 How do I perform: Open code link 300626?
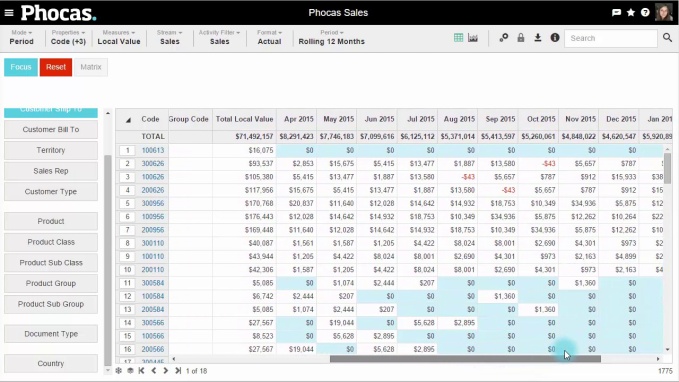point(153,164)
